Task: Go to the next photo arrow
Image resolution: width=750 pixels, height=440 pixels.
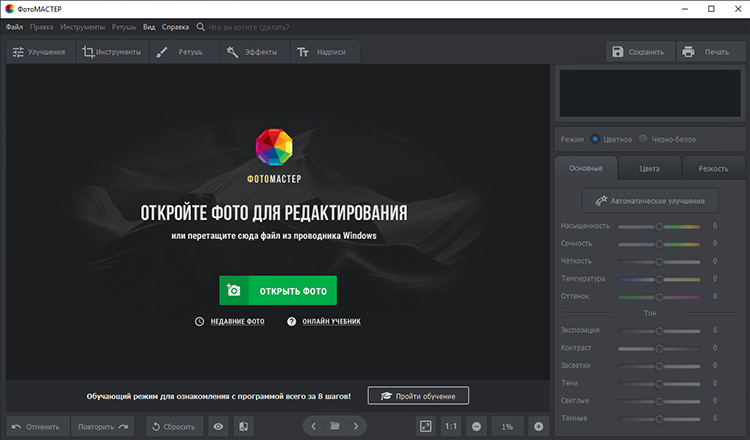Action: click(356, 426)
